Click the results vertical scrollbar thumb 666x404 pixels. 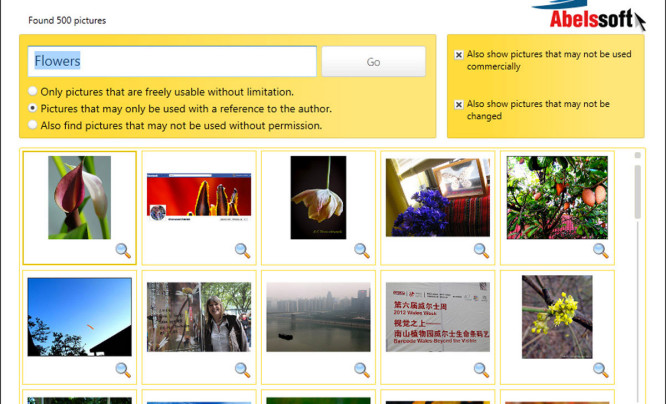(638, 192)
